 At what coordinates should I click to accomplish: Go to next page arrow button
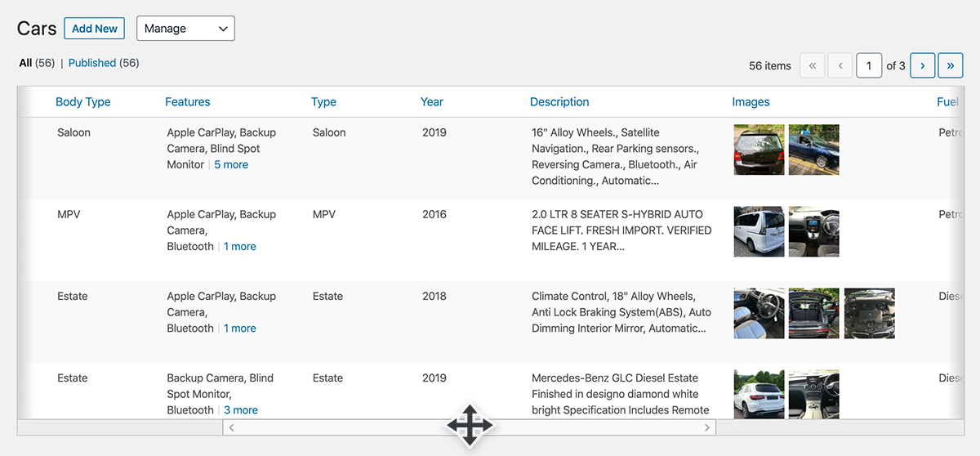922,65
